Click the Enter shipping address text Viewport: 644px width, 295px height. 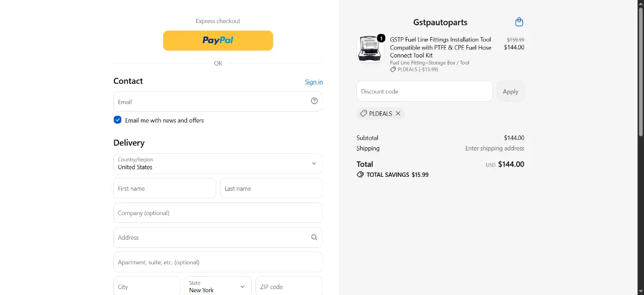[495, 148]
